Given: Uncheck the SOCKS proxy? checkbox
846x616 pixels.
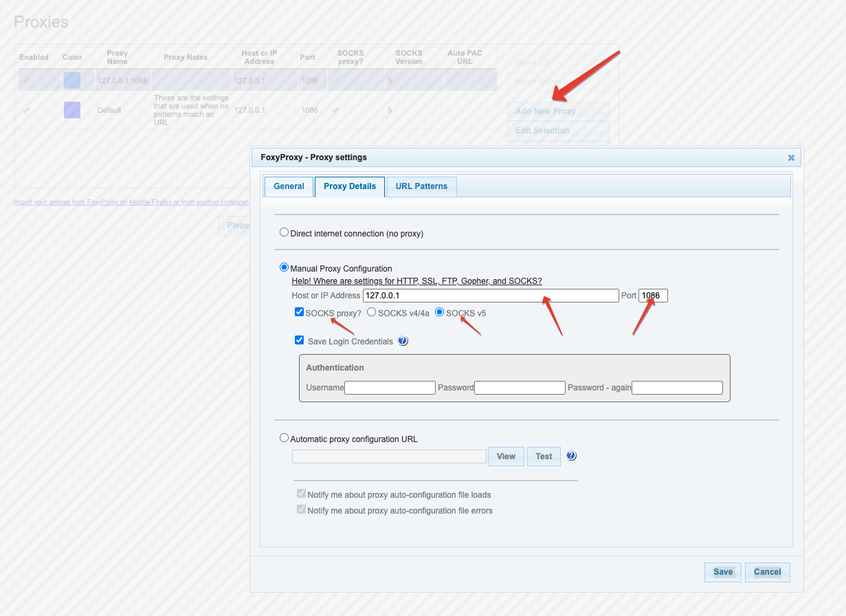Looking at the screenshot, I should pyautogui.click(x=299, y=312).
